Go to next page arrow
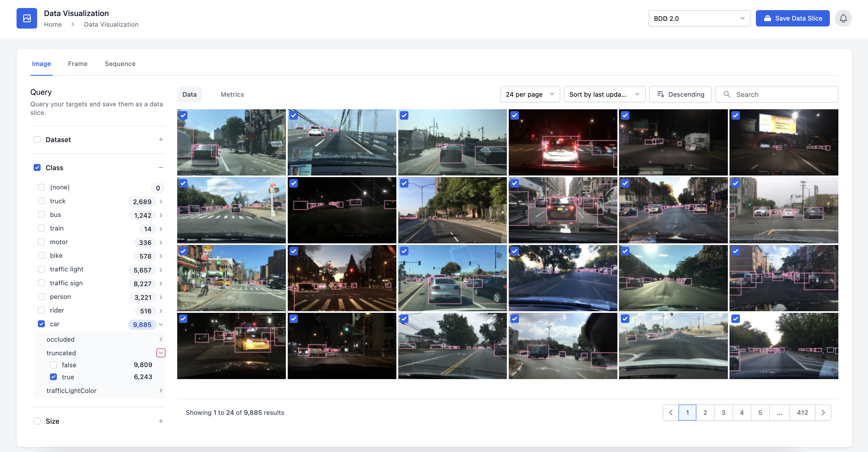868x452 pixels. tap(823, 412)
